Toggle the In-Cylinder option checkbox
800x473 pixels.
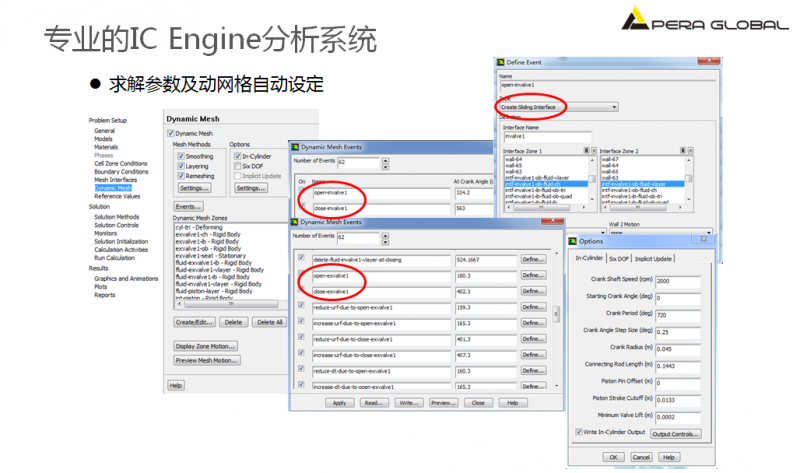(x=238, y=156)
